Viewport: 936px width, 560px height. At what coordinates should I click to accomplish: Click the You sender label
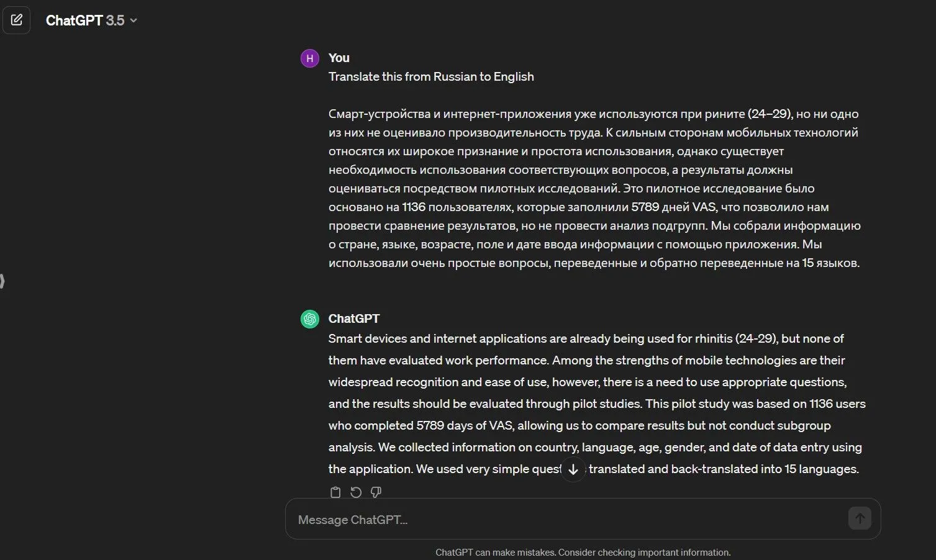click(x=339, y=58)
